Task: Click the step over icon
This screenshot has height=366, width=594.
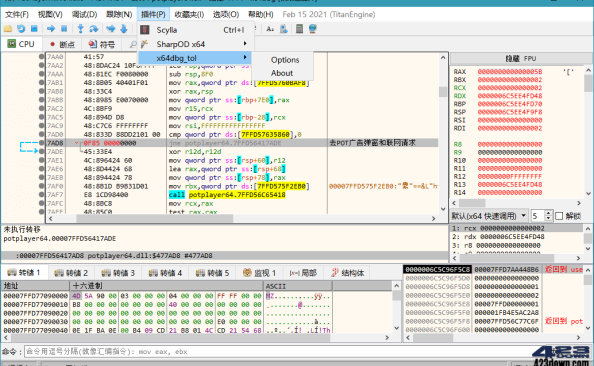Action: (94, 29)
